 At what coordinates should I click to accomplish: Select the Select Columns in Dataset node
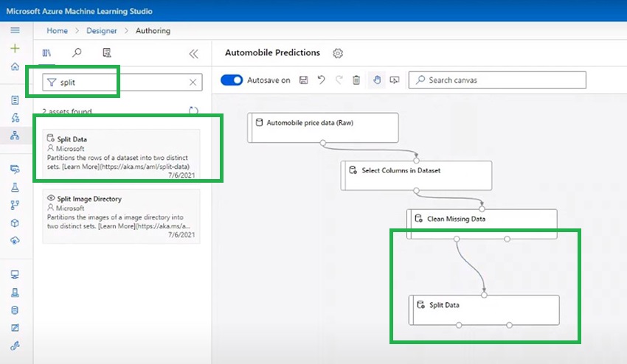coord(416,175)
